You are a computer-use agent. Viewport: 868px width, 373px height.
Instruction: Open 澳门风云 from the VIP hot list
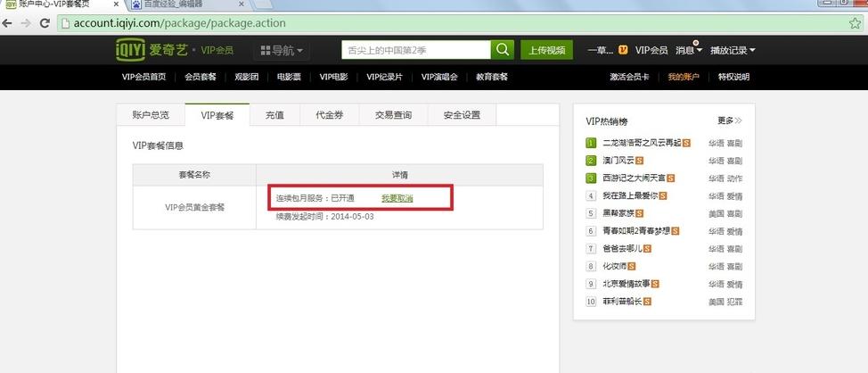(x=618, y=161)
